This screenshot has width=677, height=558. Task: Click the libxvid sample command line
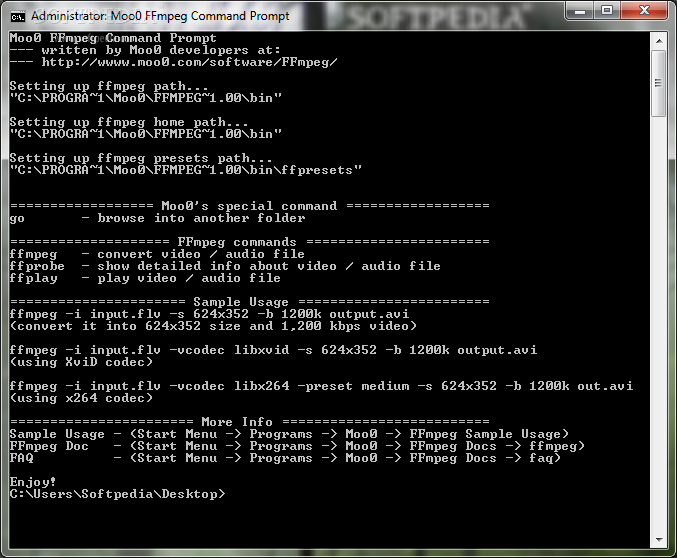pyautogui.click(x=273, y=350)
